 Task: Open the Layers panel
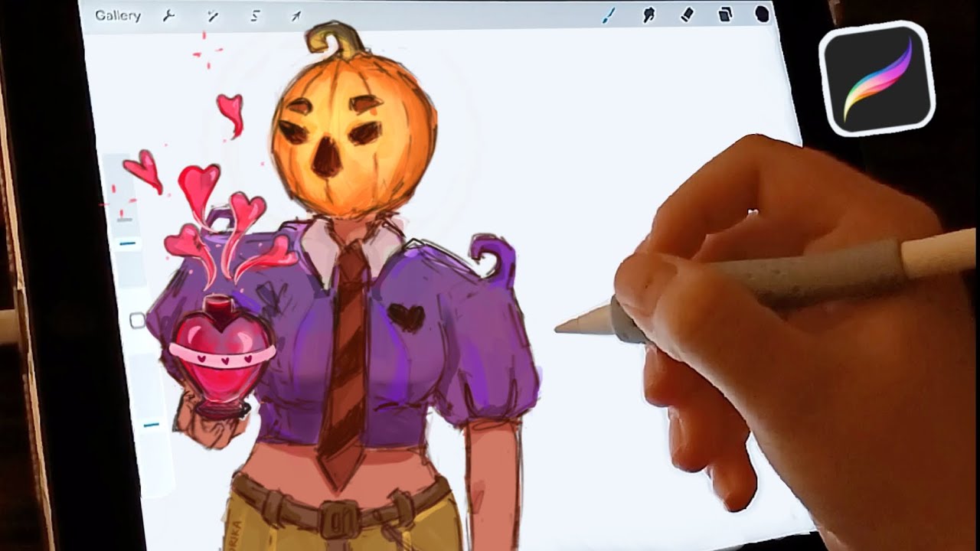pyautogui.click(x=724, y=14)
